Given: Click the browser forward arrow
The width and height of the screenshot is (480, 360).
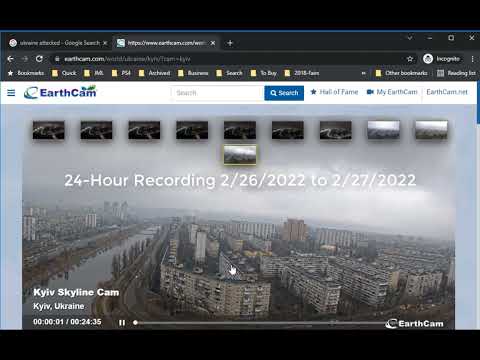Looking at the screenshot, I should point(25,59).
